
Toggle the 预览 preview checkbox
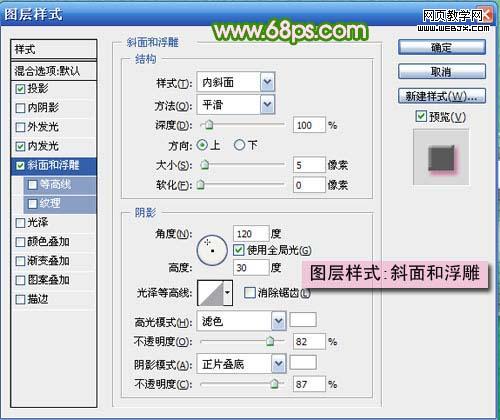tap(421, 116)
